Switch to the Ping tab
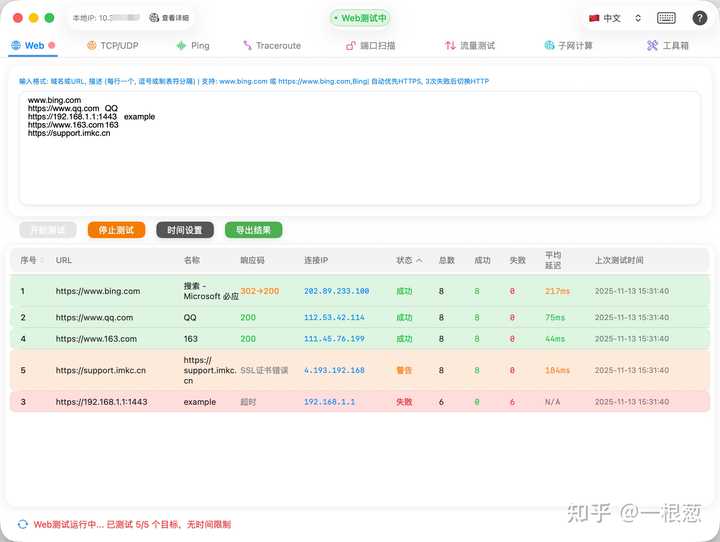Screen dimensions: 720x542 click(193, 45)
